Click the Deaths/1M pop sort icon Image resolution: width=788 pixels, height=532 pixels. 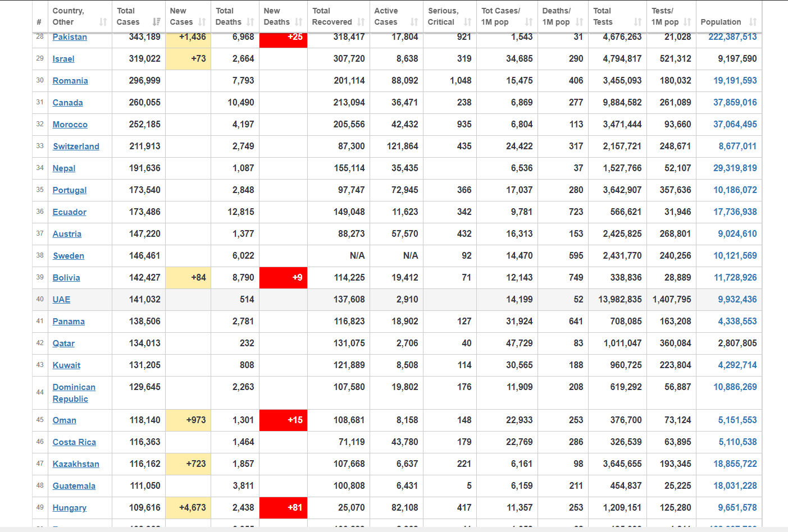579,22
